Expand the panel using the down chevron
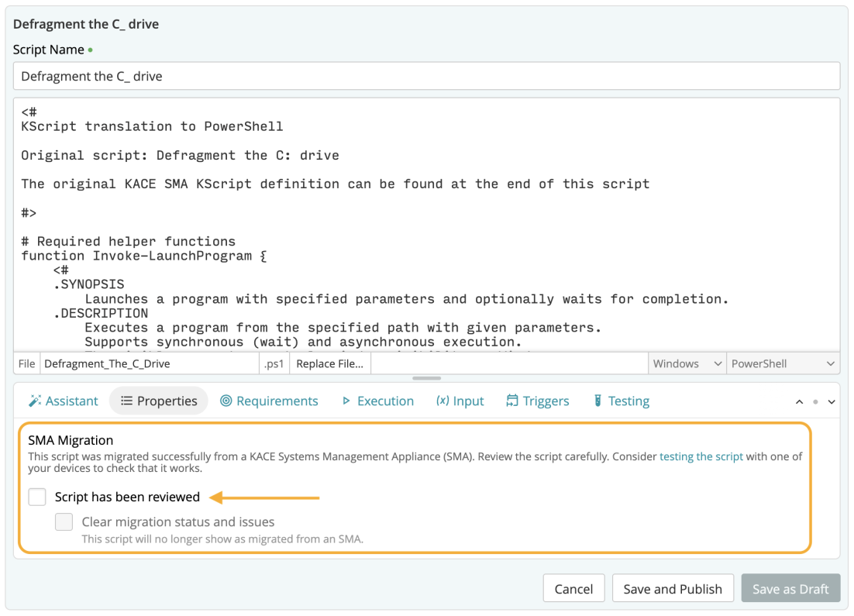 coord(832,402)
